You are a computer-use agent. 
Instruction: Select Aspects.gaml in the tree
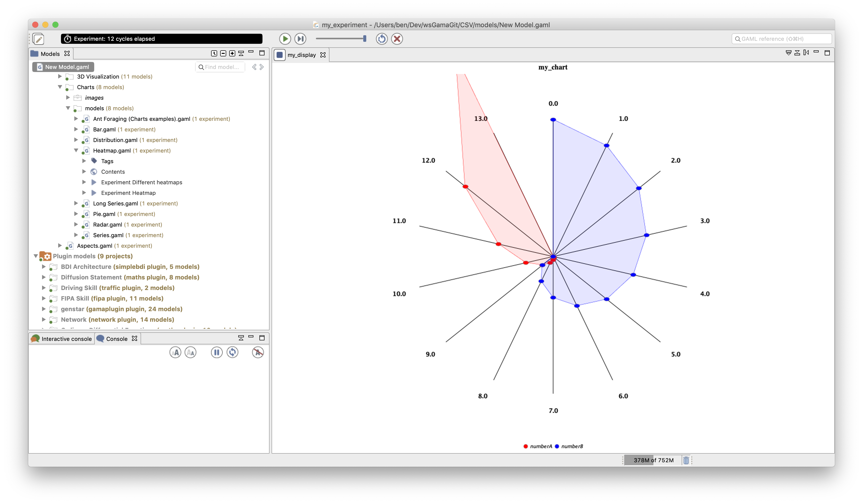[94, 246]
